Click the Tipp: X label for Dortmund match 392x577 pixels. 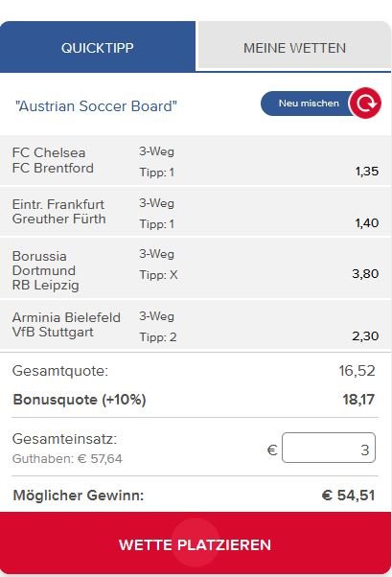[x=158, y=275]
